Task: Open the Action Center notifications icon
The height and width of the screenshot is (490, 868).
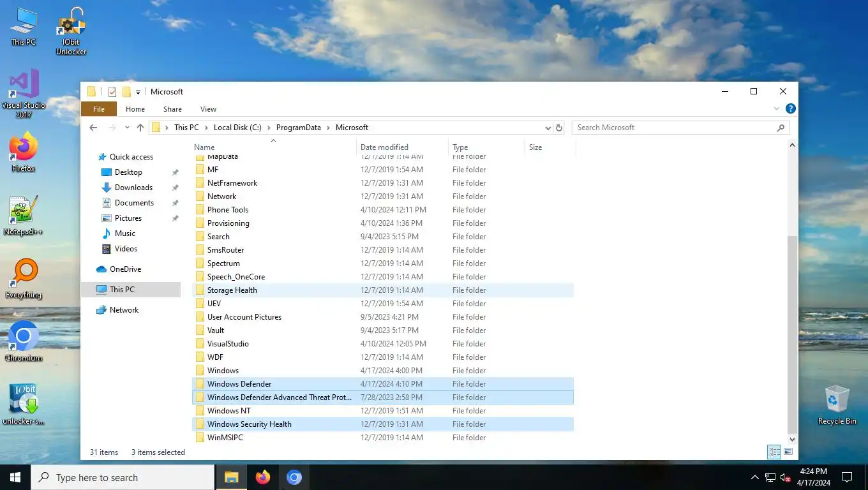Action: pos(847,477)
